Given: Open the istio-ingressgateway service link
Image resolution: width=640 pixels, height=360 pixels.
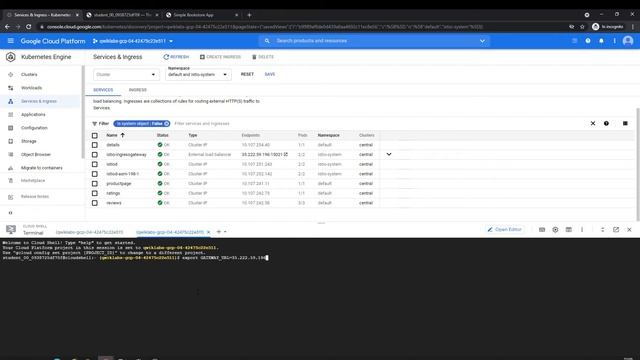Looking at the screenshot, I should pyautogui.click(x=126, y=155).
